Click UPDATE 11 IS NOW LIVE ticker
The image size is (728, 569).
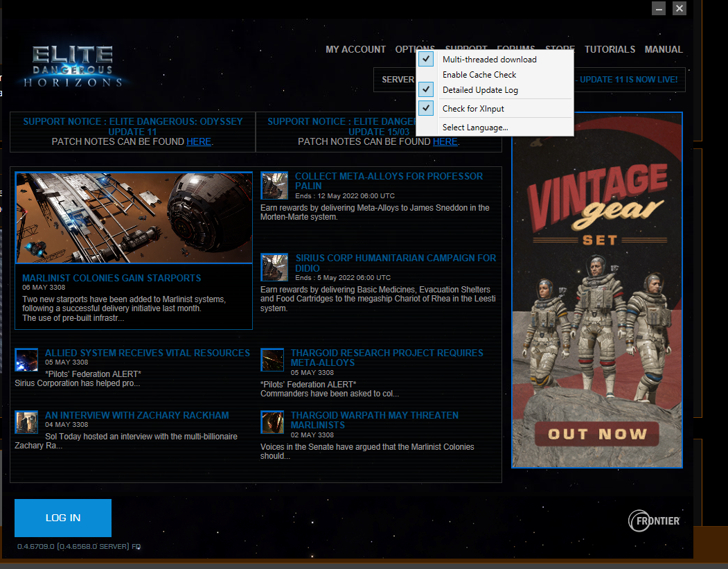[628, 80]
